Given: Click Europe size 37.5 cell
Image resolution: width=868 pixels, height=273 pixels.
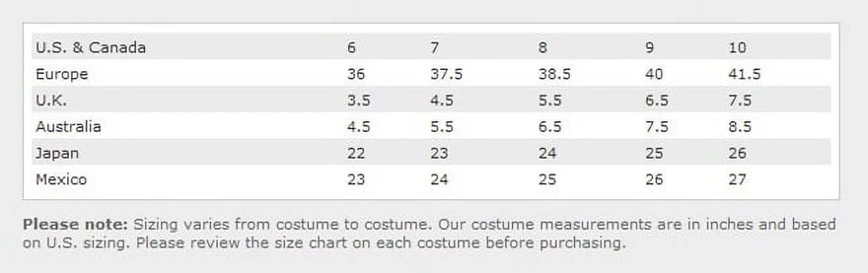Looking at the screenshot, I should pos(446,74).
